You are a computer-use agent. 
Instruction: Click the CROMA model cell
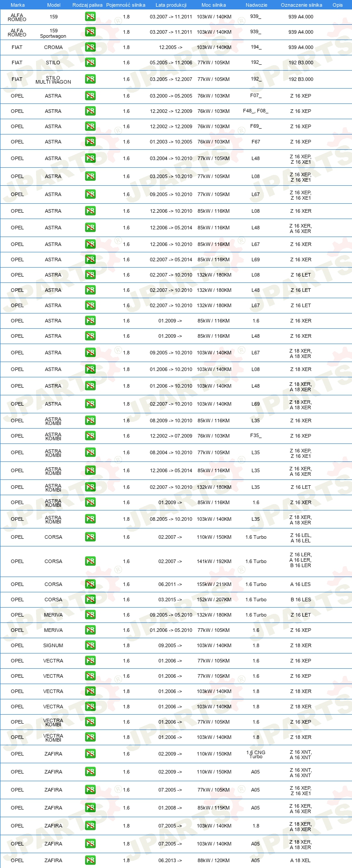(54, 47)
